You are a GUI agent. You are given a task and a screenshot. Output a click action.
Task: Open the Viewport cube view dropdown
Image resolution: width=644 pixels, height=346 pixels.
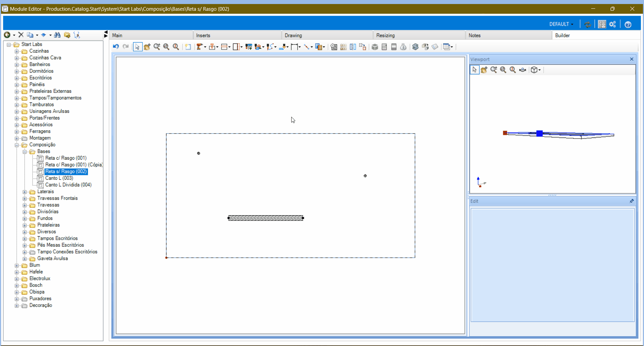(540, 70)
